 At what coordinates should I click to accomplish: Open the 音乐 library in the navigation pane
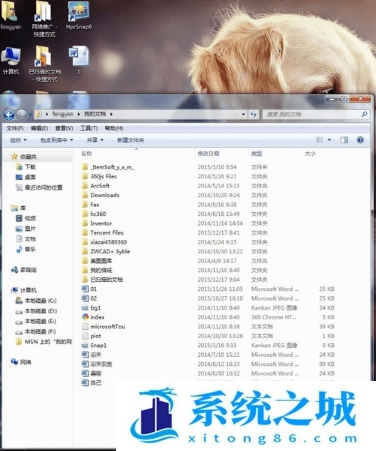pyautogui.click(x=26, y=249)
